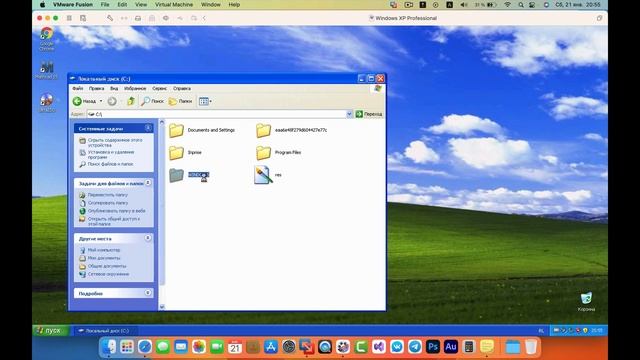Click the XP language indicator RU in tray
This screenshot has width=640, height=360.
[x=541, y=331]
